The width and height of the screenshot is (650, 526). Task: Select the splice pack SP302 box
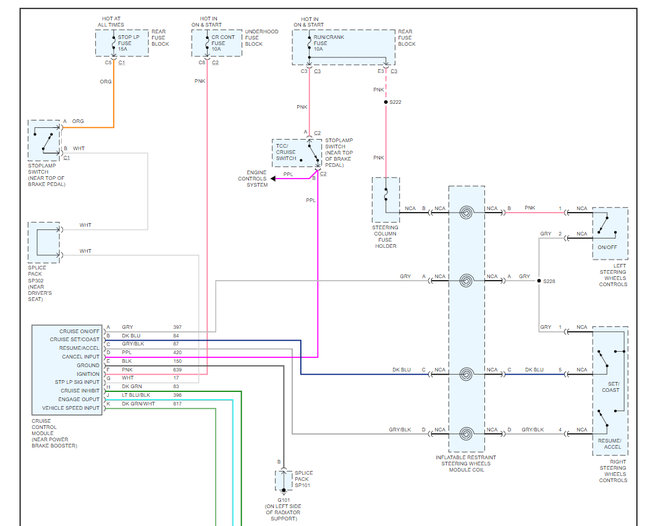pos(44,242)
